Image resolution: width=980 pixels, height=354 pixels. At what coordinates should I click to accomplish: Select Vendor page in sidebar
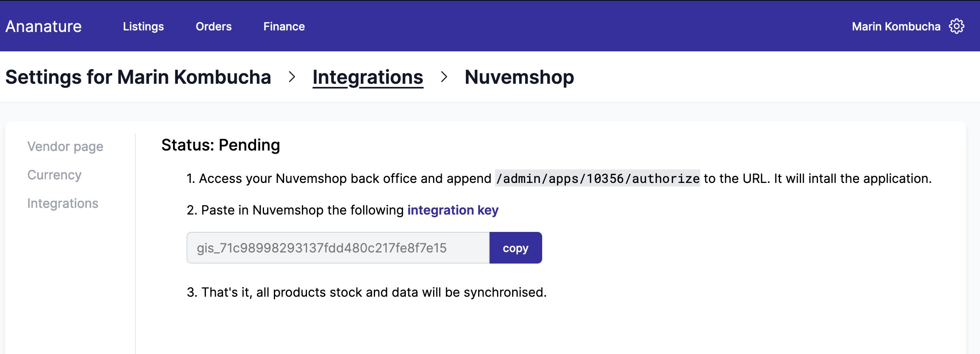coord(65,147)
